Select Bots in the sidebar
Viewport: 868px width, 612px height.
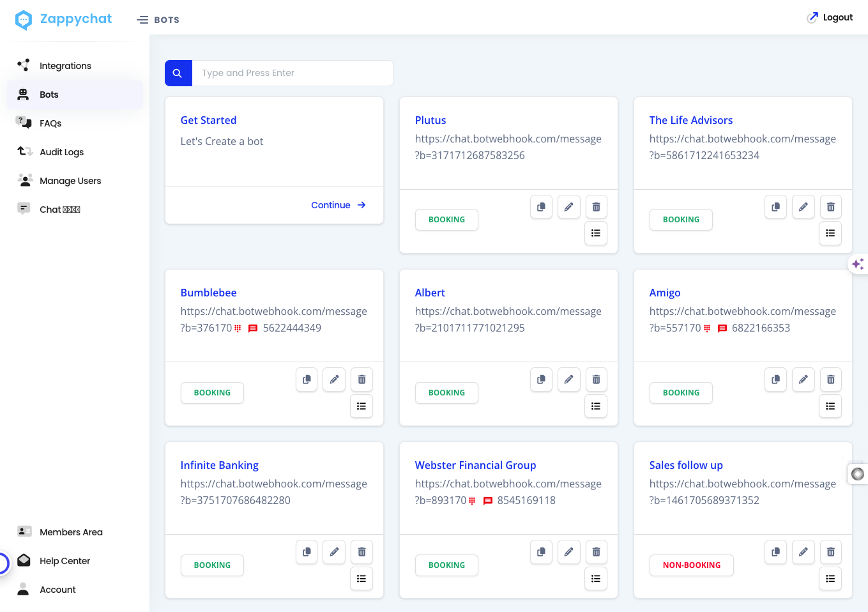(x=75, y=95)
